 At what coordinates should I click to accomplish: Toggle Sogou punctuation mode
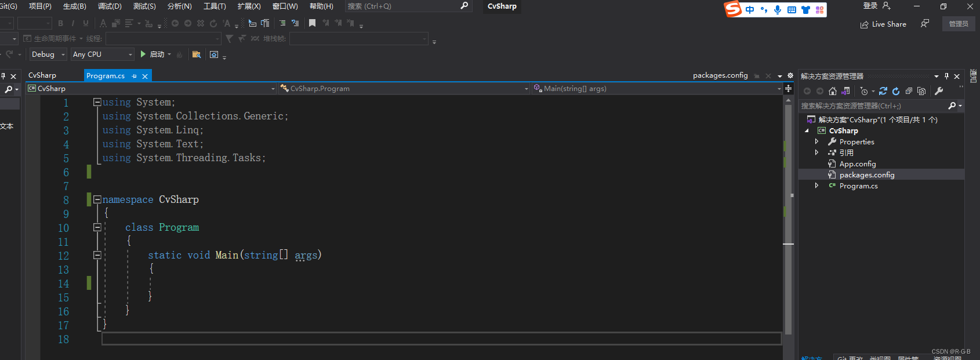(764, 10)
